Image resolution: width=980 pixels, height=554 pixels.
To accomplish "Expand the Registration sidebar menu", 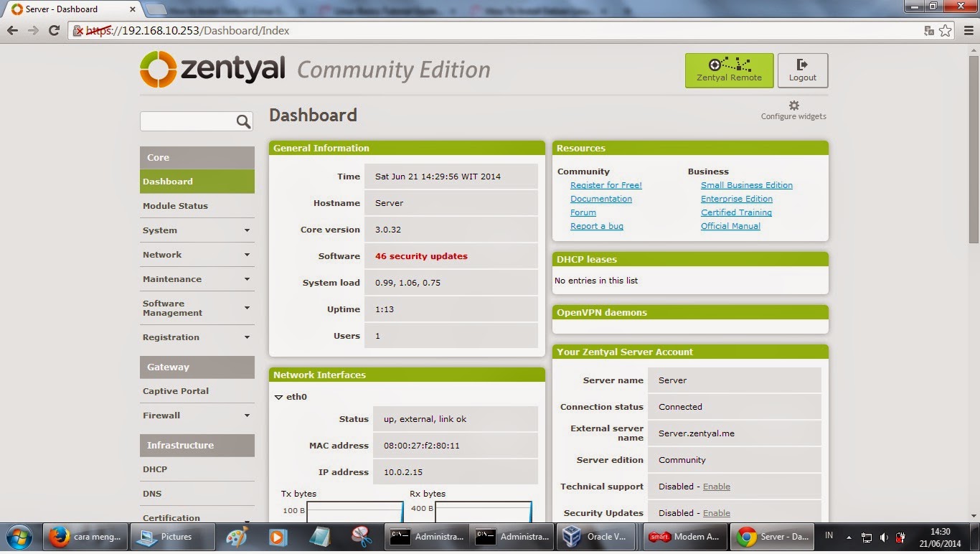I will (x=197, y=337).
